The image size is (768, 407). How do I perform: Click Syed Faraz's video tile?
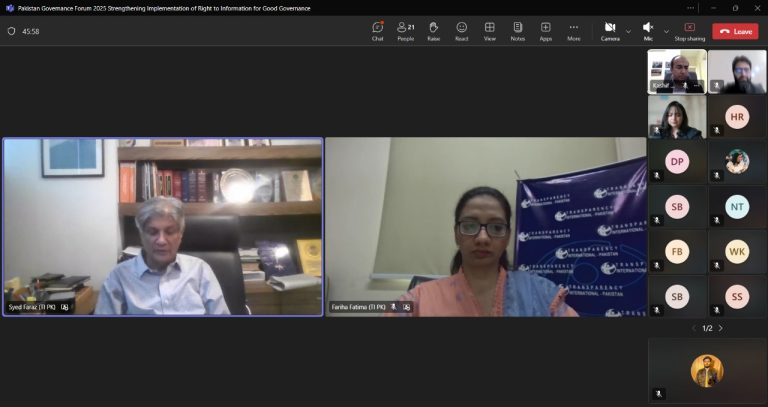[163, 227]
